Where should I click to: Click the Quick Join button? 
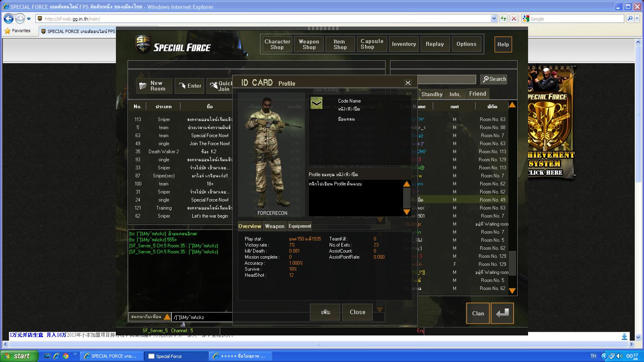tap(220, 86)
